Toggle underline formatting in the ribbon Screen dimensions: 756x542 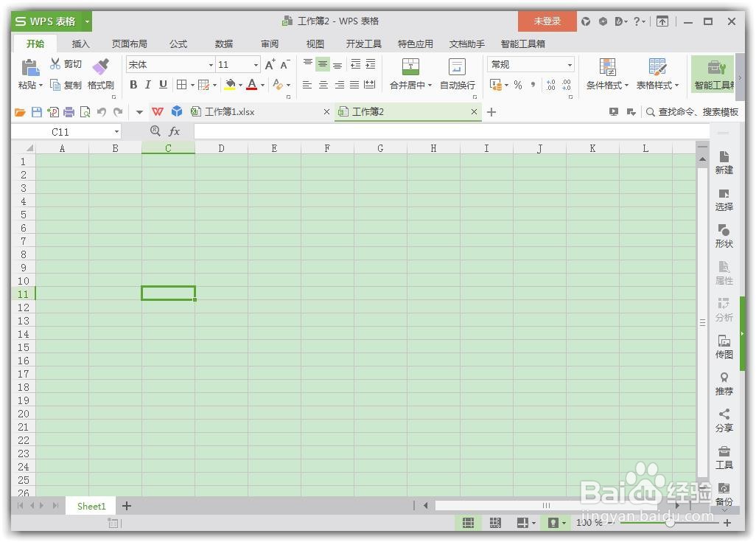[162, 85]
